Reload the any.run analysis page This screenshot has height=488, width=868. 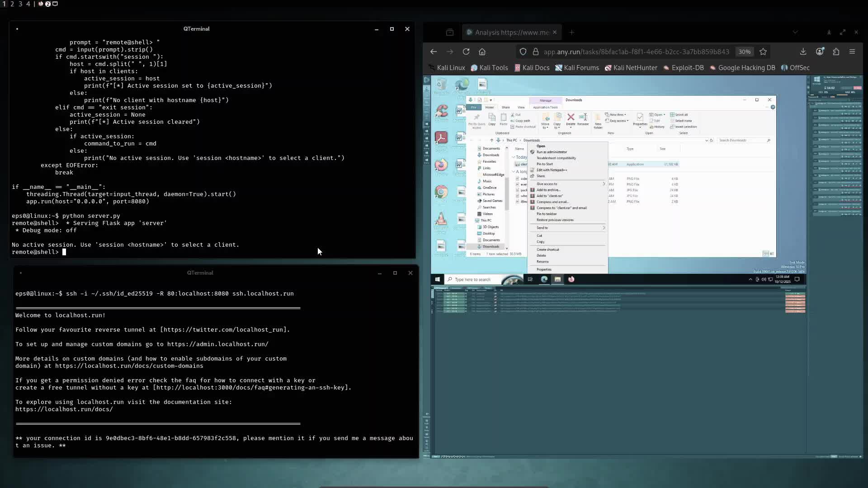tap(466, 52)
